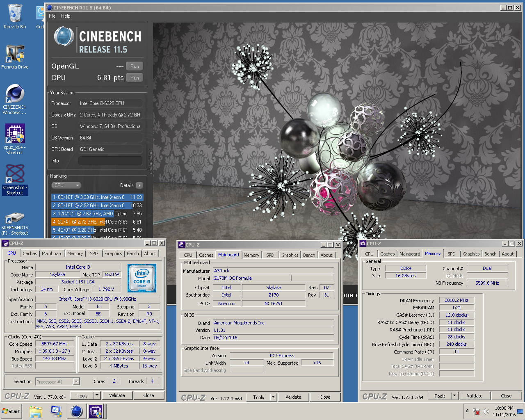
Task: Open the volume speaker tray icon
Action: (x=486, y=411)
